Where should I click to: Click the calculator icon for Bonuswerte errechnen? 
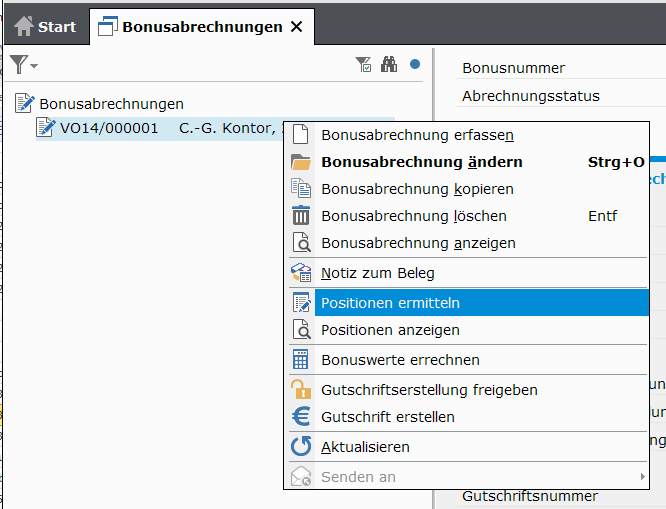(x=301, y=360)
